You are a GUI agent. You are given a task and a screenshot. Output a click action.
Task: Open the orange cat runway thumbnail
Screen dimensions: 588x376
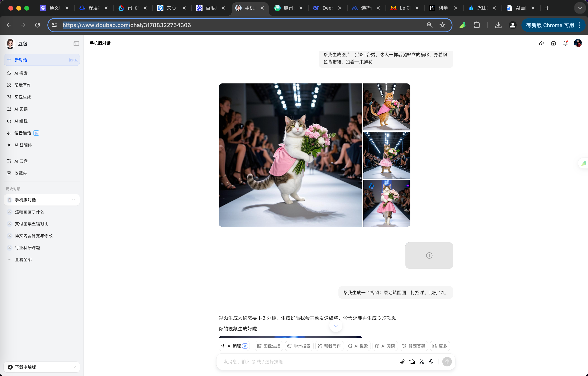point(387,107)
